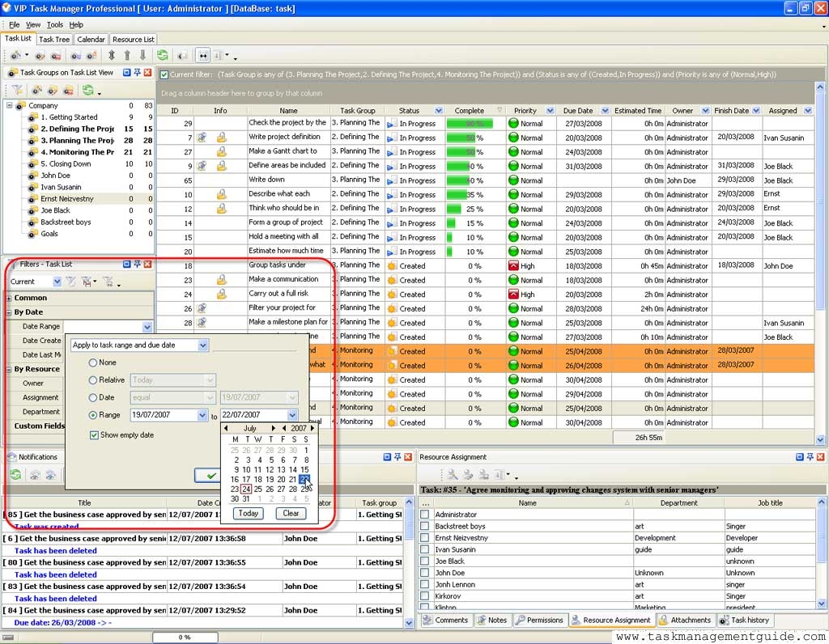Open the Range start date dropdown

(x=202, y=415)
